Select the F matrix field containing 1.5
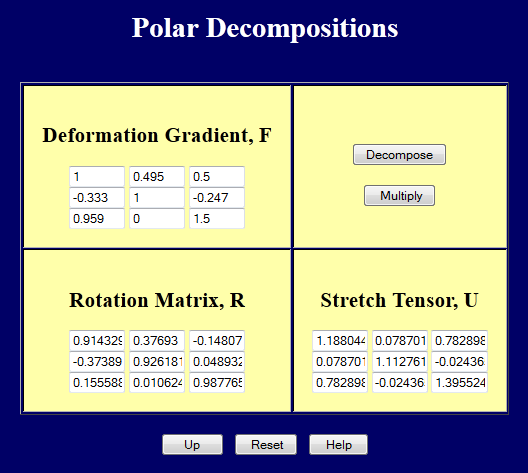Screen dimensions: 528x473 [217, 218]
